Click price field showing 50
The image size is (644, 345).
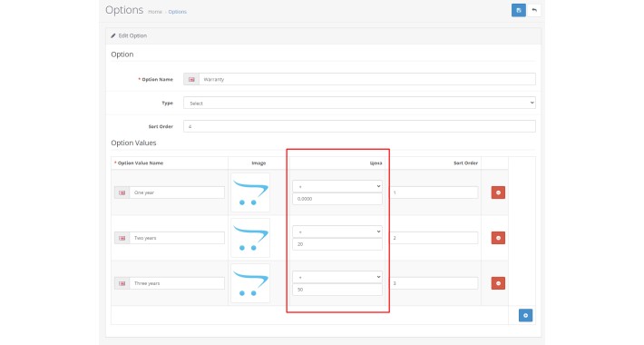(337, 290)
